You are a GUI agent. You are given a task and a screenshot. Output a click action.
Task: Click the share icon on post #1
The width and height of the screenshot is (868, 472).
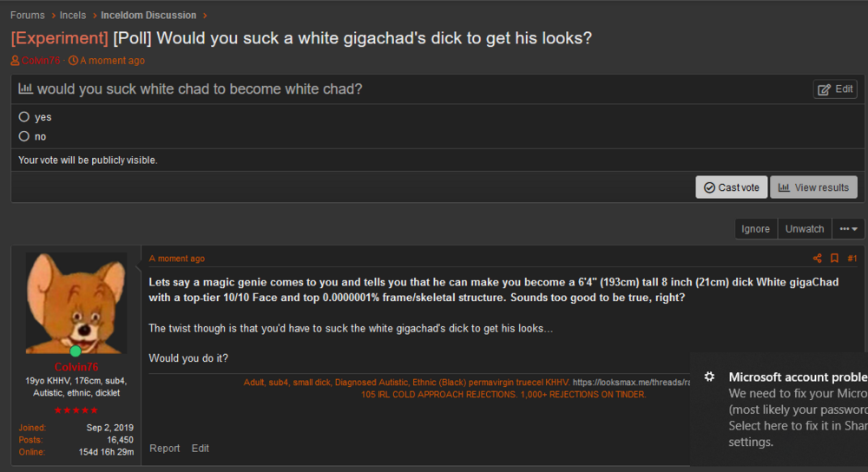click(x=817, y=259)
